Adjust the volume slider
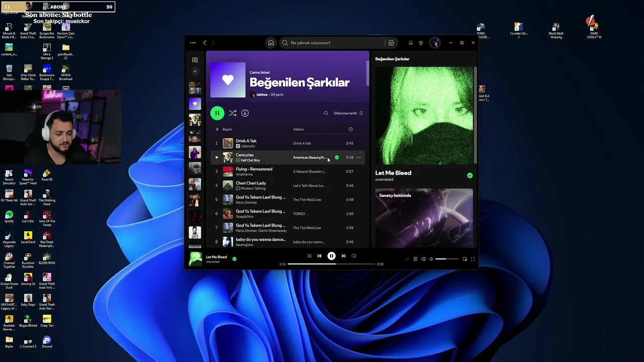Image resolution: width=644 pixels, height=362 pixels. [x=447, y=259]
